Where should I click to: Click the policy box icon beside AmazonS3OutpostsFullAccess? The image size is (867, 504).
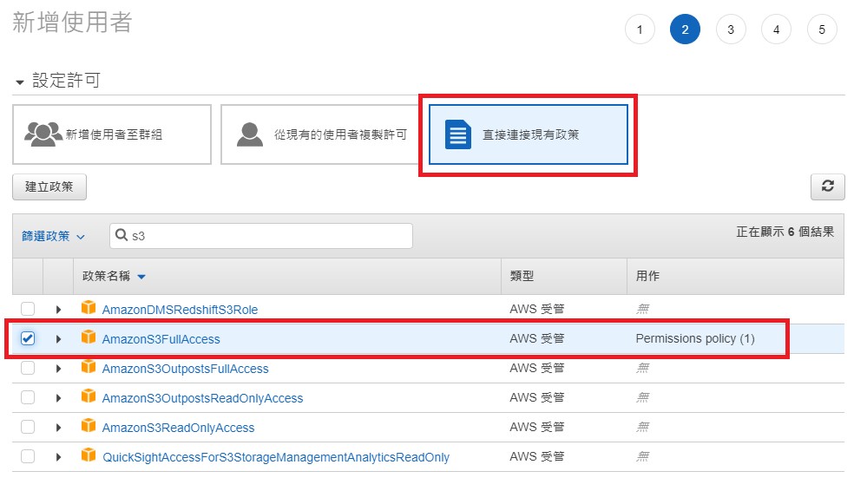click(89, 366)
